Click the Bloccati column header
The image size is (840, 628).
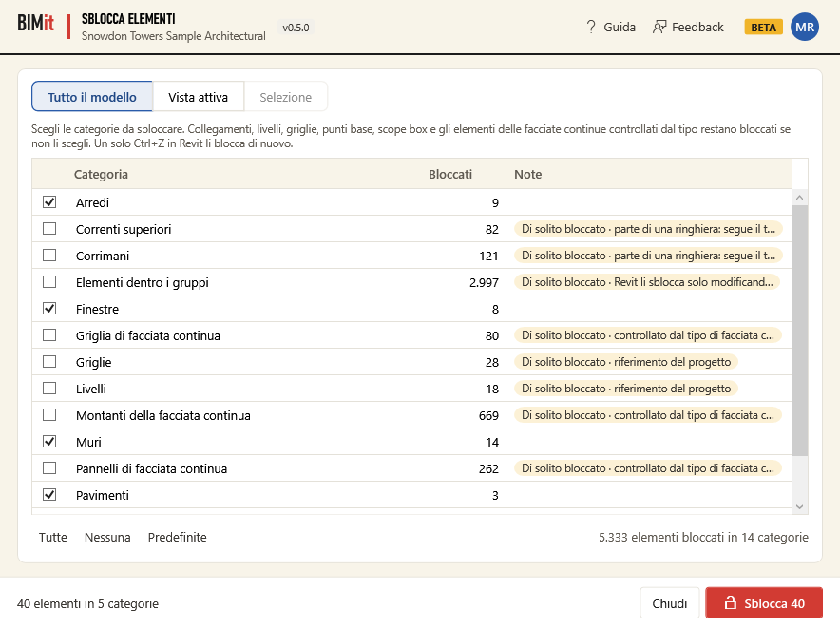(x=450, y=174)
